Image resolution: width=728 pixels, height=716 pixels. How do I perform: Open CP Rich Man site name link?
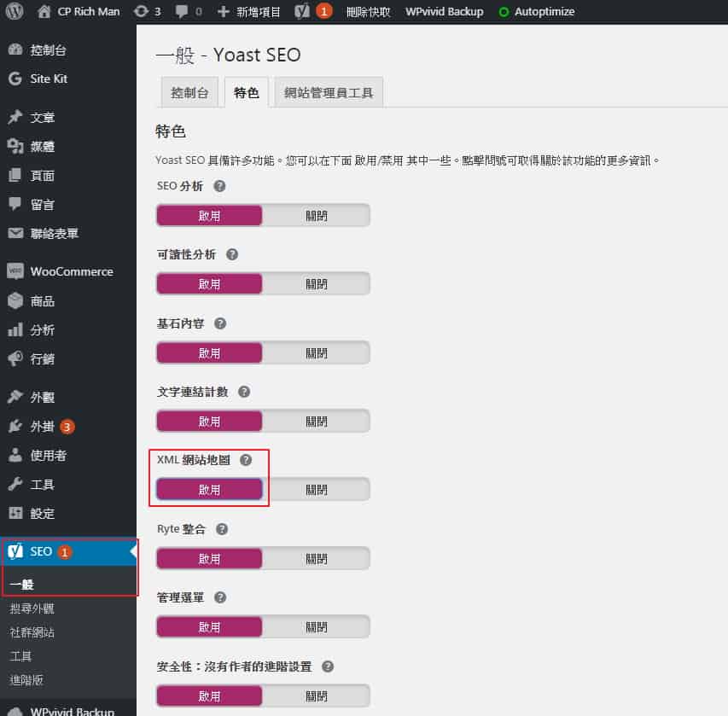89,12
